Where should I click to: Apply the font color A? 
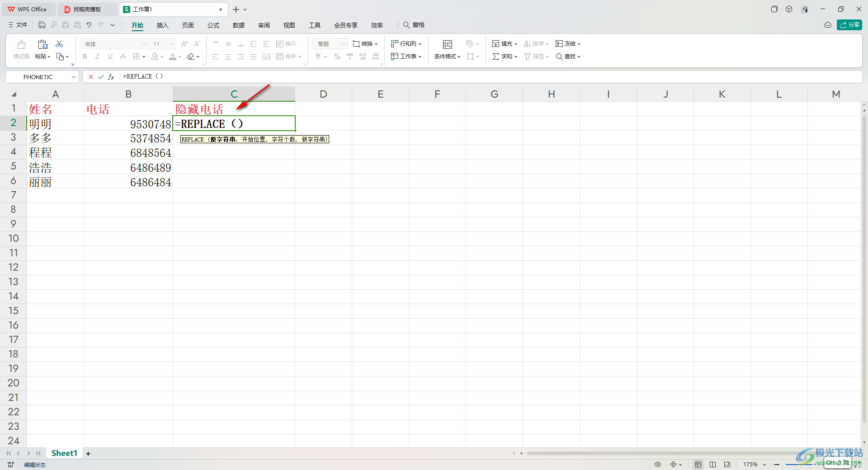click(x=173, y=56)
